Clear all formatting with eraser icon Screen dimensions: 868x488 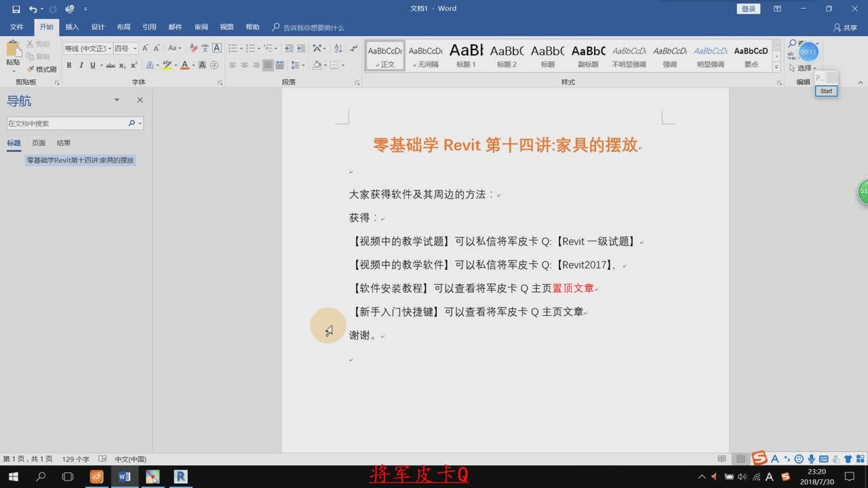pyautogui.click(x=193, y=48)
